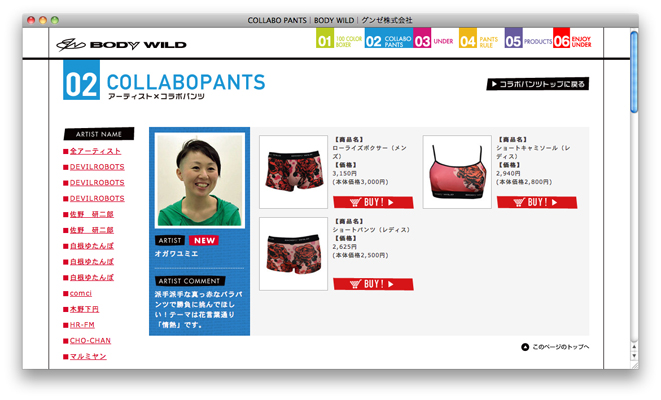
Task: Click the BUY button for the short camisole
Action: tap(537, 202)
